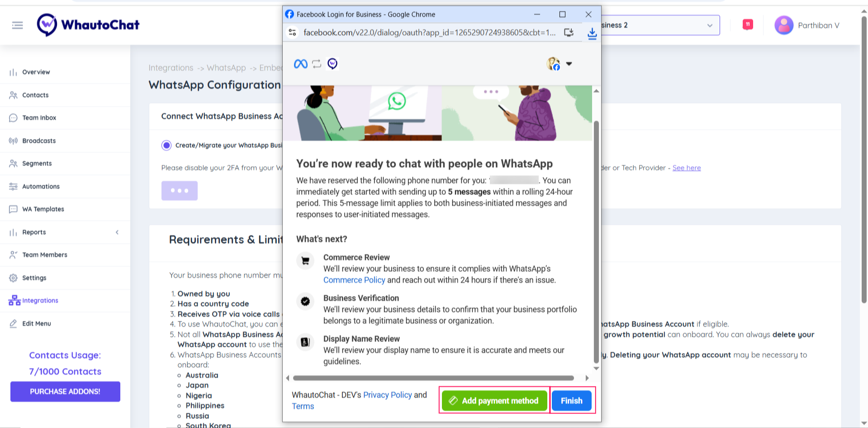Click the 7/1000 Contacts usage text

(x=65, y=371)
